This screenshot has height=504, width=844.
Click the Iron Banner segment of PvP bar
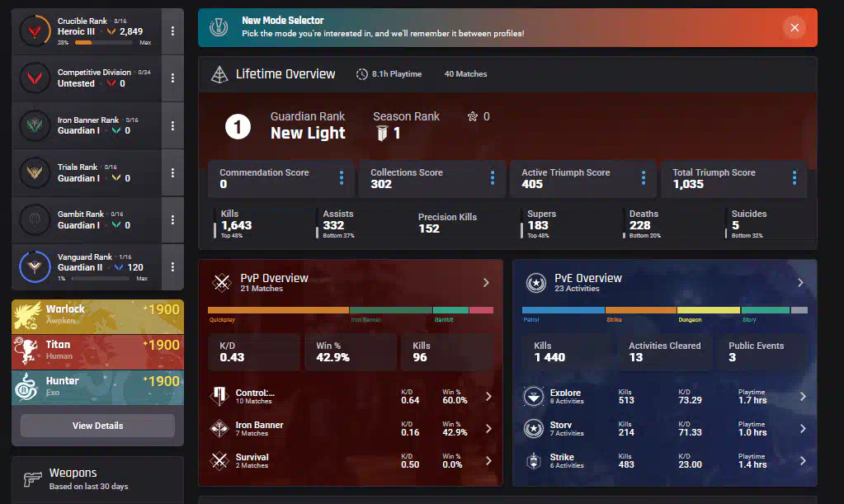[391, 310]
